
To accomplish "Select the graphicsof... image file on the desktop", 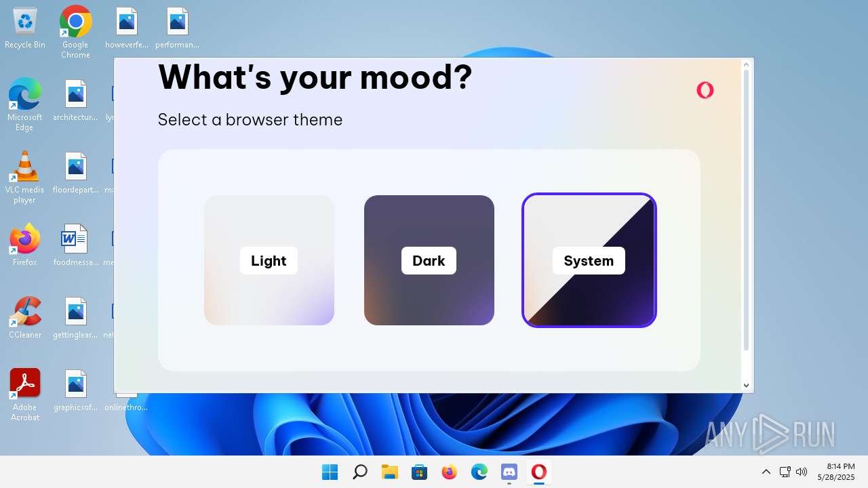I will coord(75,390).
